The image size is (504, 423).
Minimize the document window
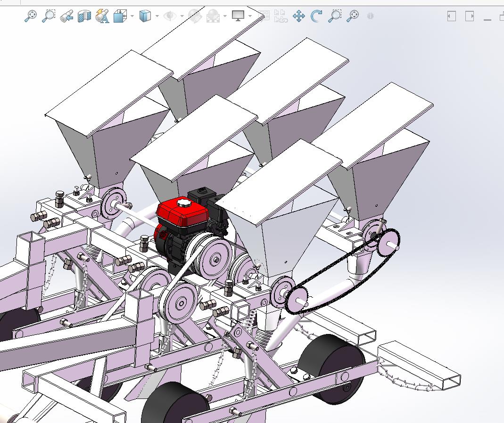pos(487,20)
